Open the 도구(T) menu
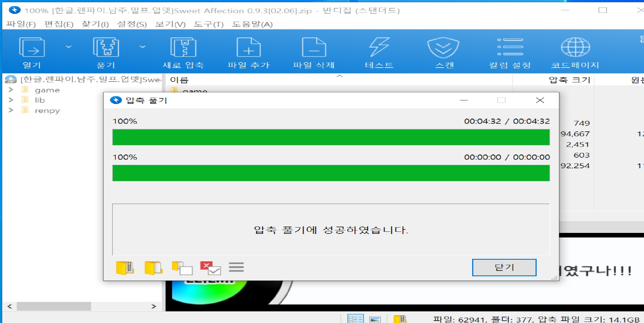 (x=208, y=24)
